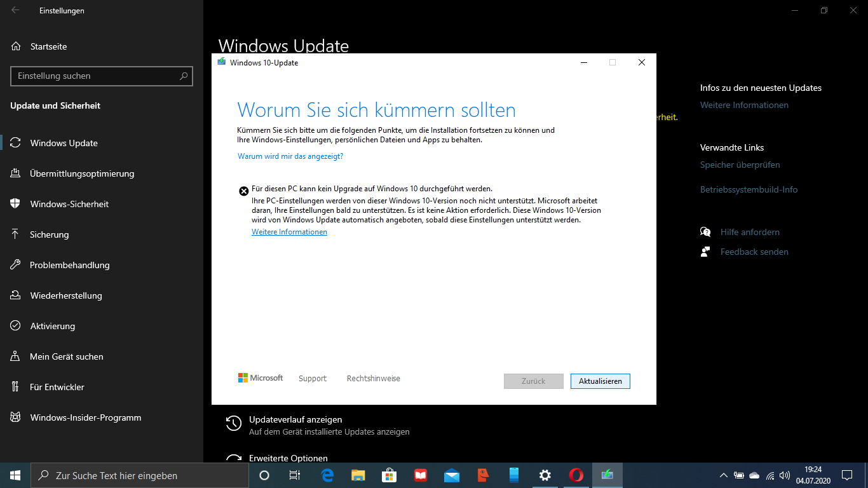The height and width of the screenshot is (488, 868).
Task: Open Betriebssystembuild-Info link
Action: tap(749, 189)
